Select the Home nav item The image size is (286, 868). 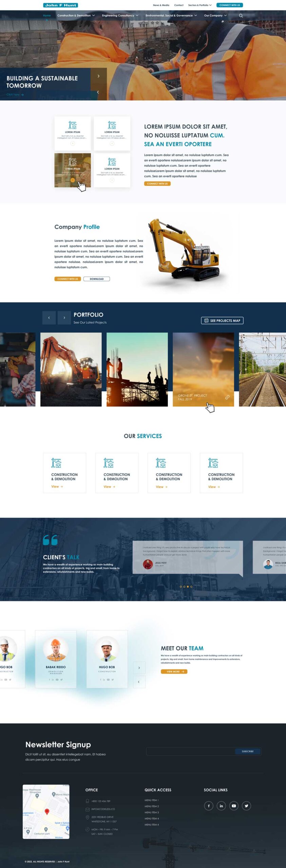click(47, 16)
